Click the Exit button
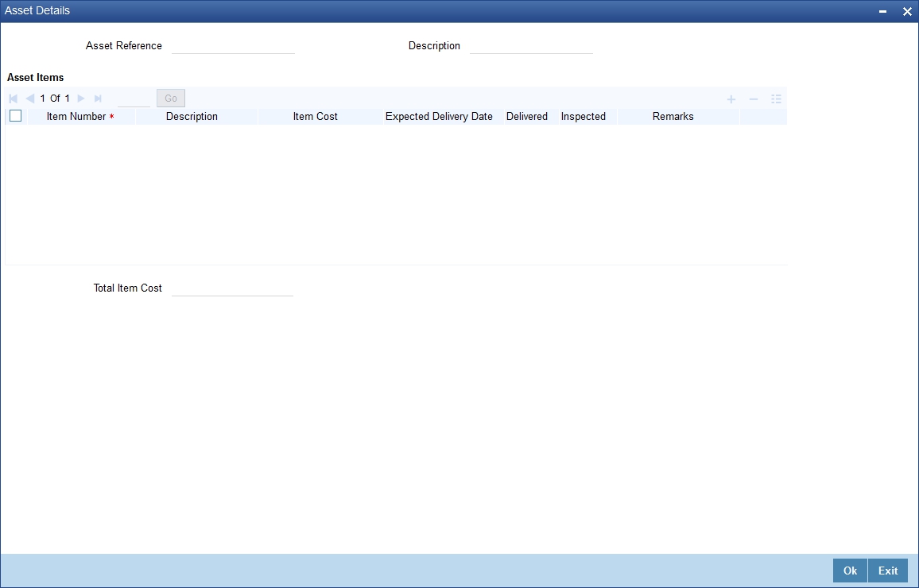The image size is (919, 588). (888, 571)
